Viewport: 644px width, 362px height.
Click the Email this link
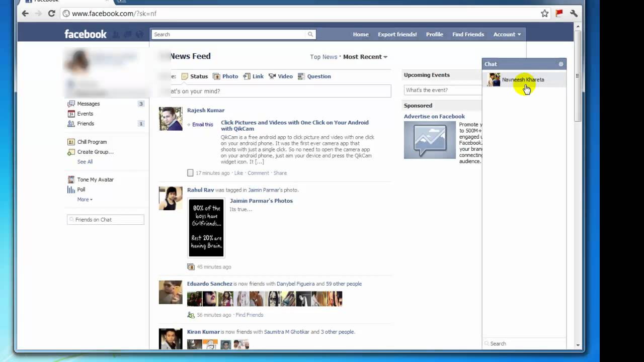pyautogui.click(x=202, y=125)
